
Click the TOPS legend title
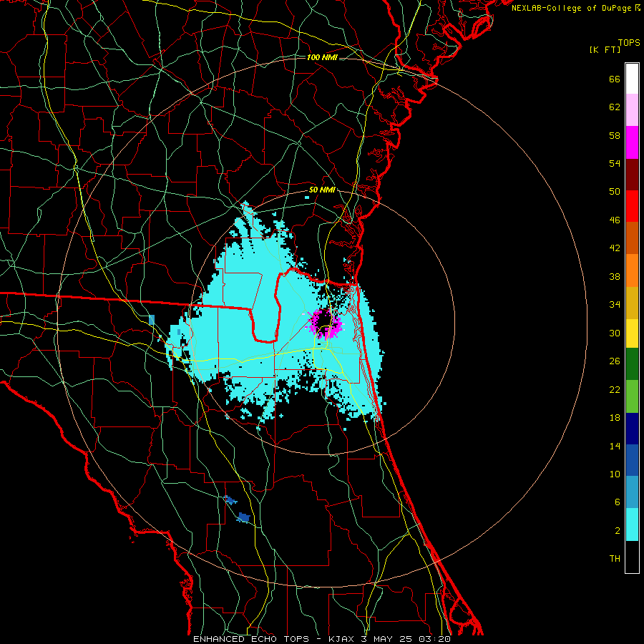[x=629, y=43]
